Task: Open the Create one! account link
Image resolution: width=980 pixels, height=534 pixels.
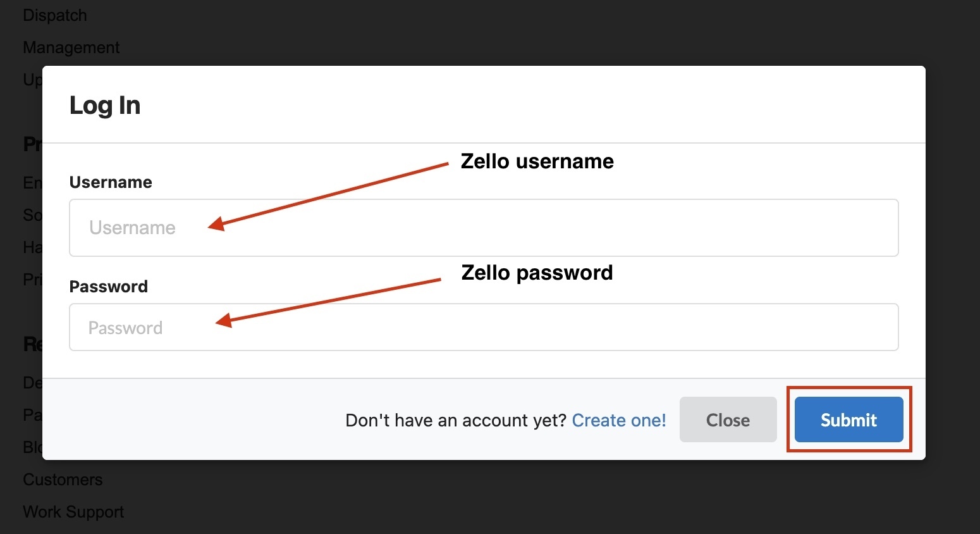Action: point(619,420)
